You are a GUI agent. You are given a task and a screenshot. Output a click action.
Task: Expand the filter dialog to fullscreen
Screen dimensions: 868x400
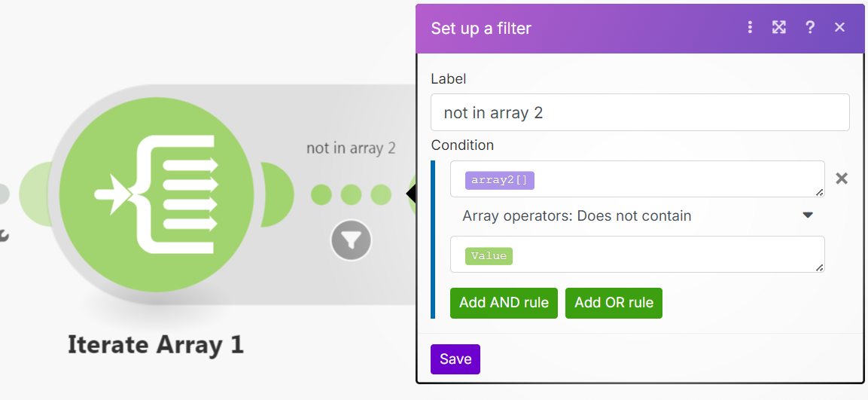[779, 28]
